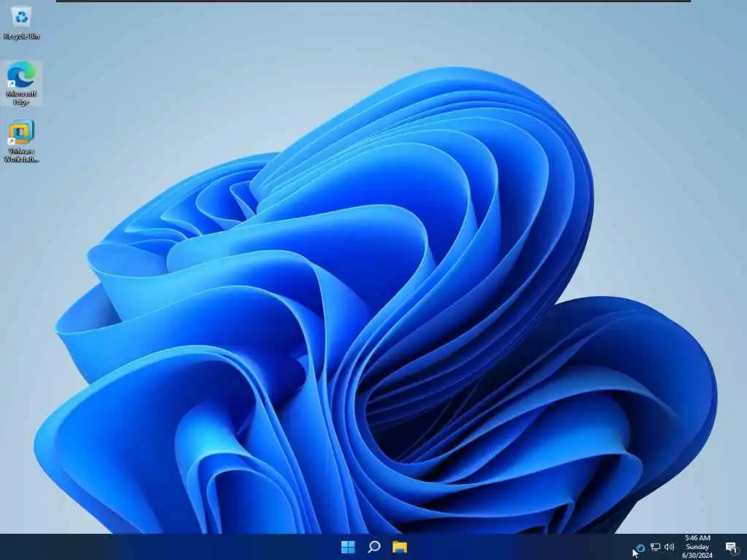Launch File Explorer from taskbar
Image resolution: width=747 pixels, height=560 pixels.
[400, 547]
